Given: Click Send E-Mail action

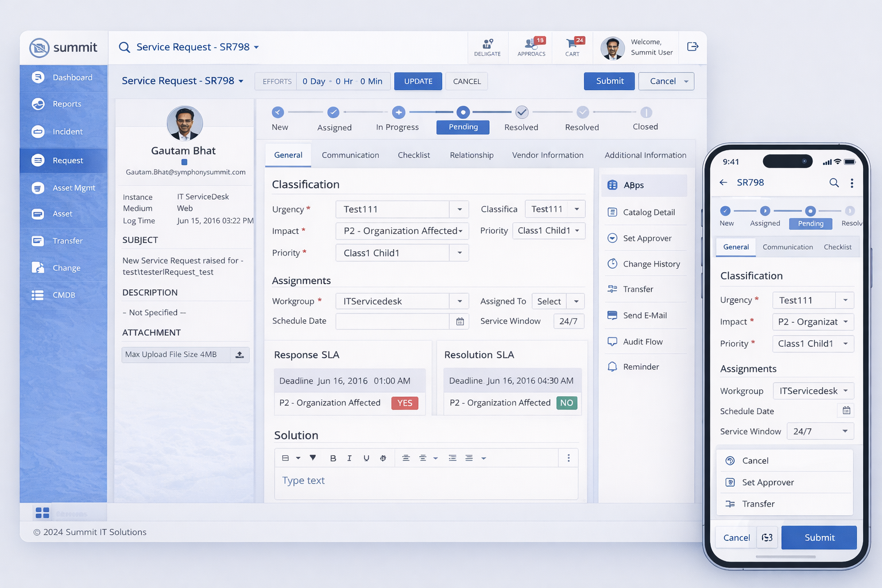Looking at the screenshot, I should pyautogui.click(x=644, y=315).
